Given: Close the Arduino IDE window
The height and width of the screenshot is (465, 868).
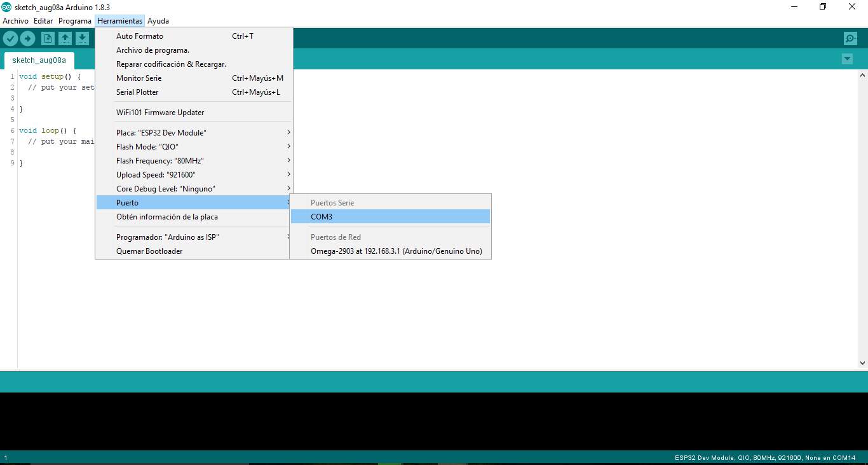Looking at the screenshot, I should pyautogui.click(x=852, y=7).
